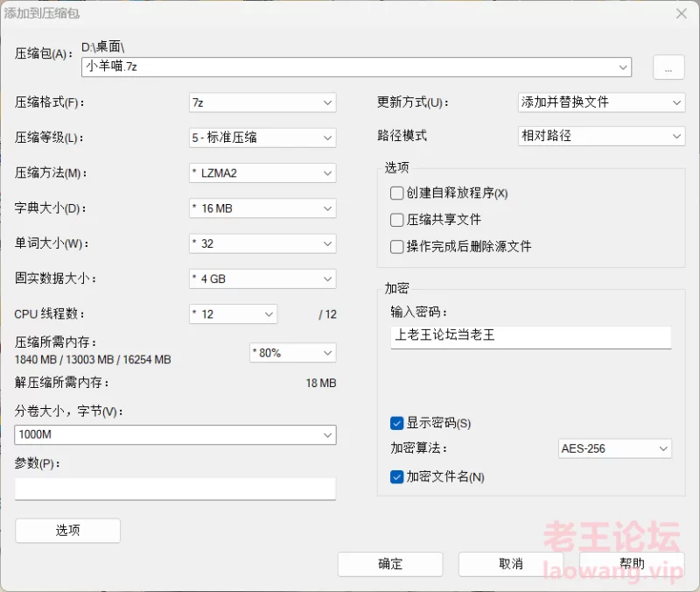700x592 pixels.
Task: Expand the 16 MB dictionary size dropdown
Action: [x=262, y=208]
